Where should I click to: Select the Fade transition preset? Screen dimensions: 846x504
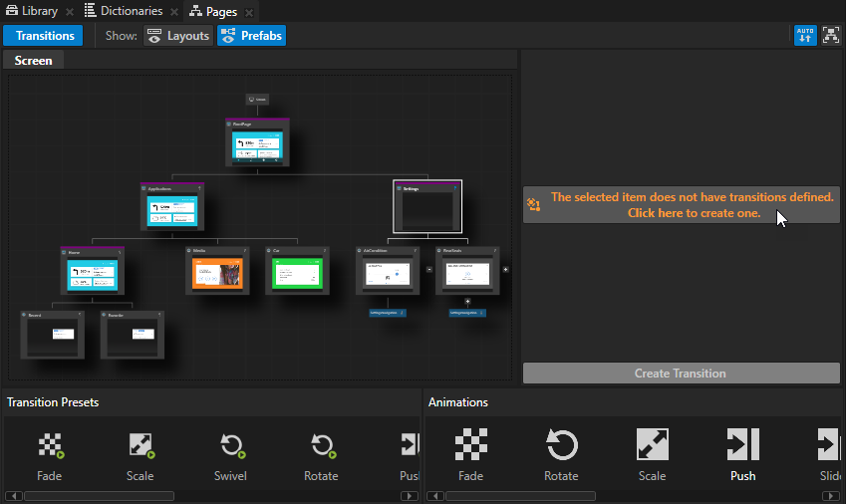pos(50,446)
